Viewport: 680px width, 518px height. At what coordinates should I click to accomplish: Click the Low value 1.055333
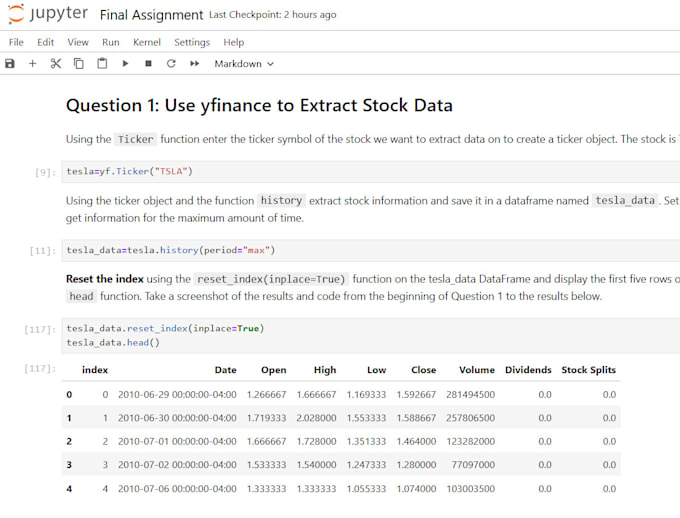[x=366, y=489]
